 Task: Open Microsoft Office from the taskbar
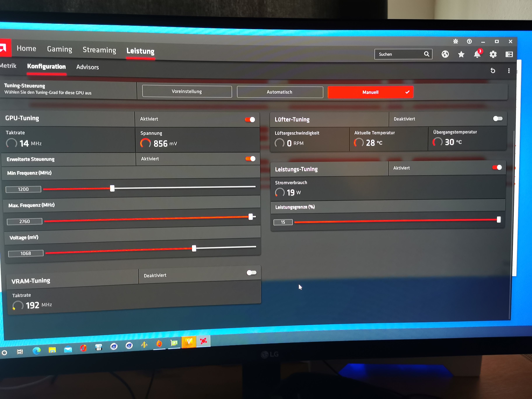83,348
